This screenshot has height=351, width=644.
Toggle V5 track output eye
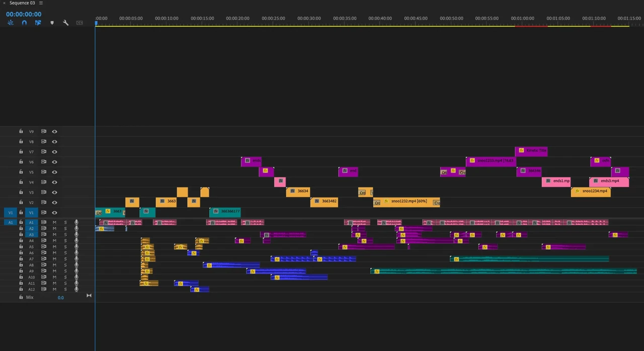pos(54,172)
